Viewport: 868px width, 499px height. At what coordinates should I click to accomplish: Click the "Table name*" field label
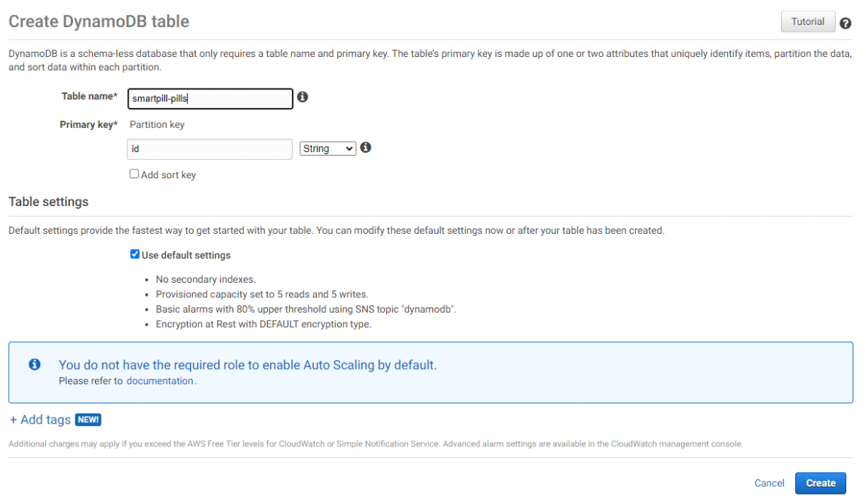[89, 96]
